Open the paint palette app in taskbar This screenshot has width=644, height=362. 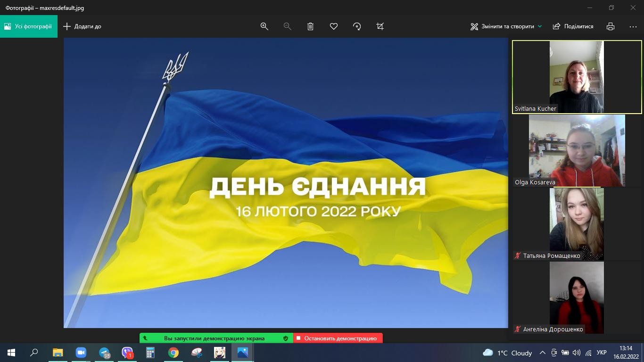coord(197,353)
